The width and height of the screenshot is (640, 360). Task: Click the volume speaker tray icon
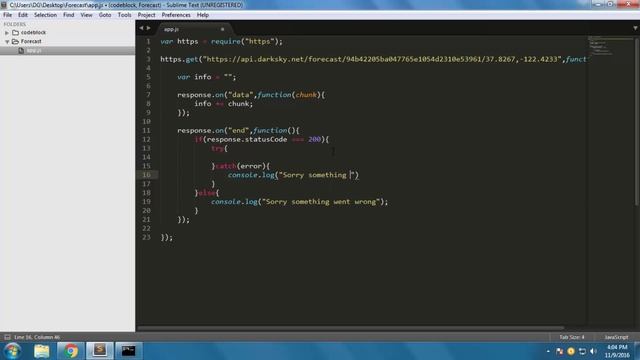(x=593, y=351)
